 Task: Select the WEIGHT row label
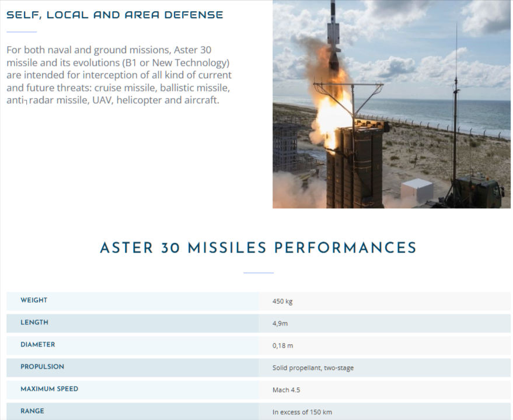(x=34, y=300)
